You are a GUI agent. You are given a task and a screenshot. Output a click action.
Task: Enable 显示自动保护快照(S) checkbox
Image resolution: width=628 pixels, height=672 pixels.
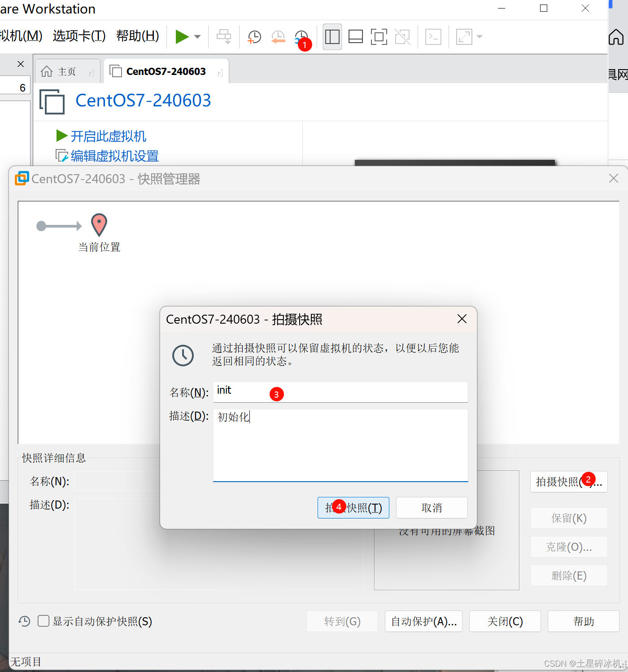point(44,621)
